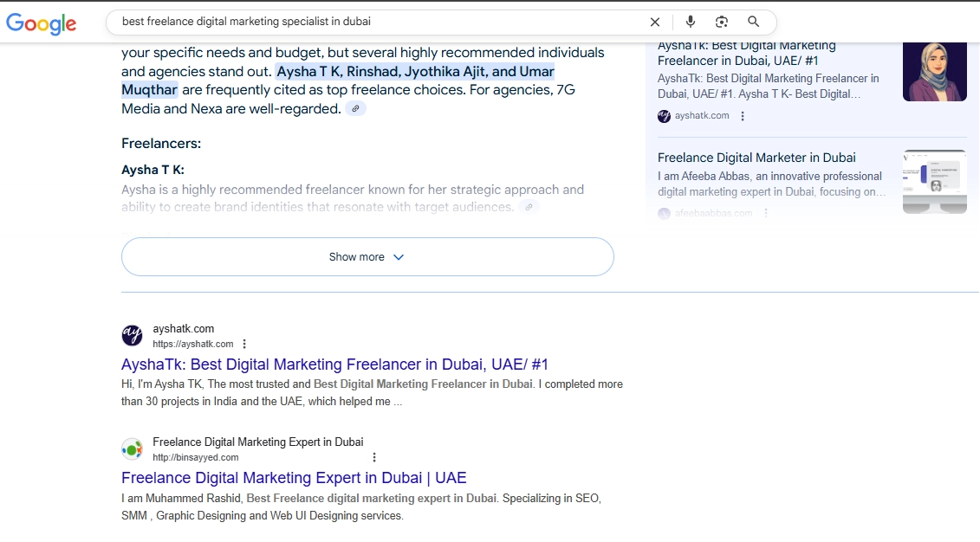The width and height of the screenshot is (980, 542).
Task: Open source link icon after 'target audiences'
Action: pos(529,207)
